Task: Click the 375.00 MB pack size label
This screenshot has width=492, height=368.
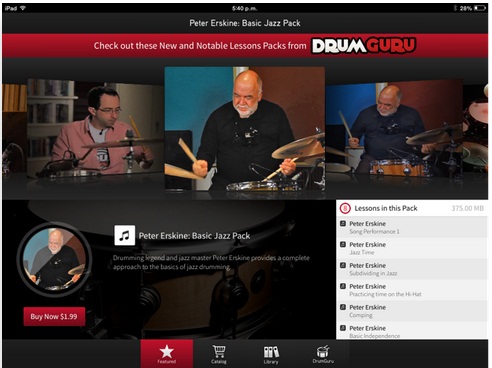Action: pos(467,208)
